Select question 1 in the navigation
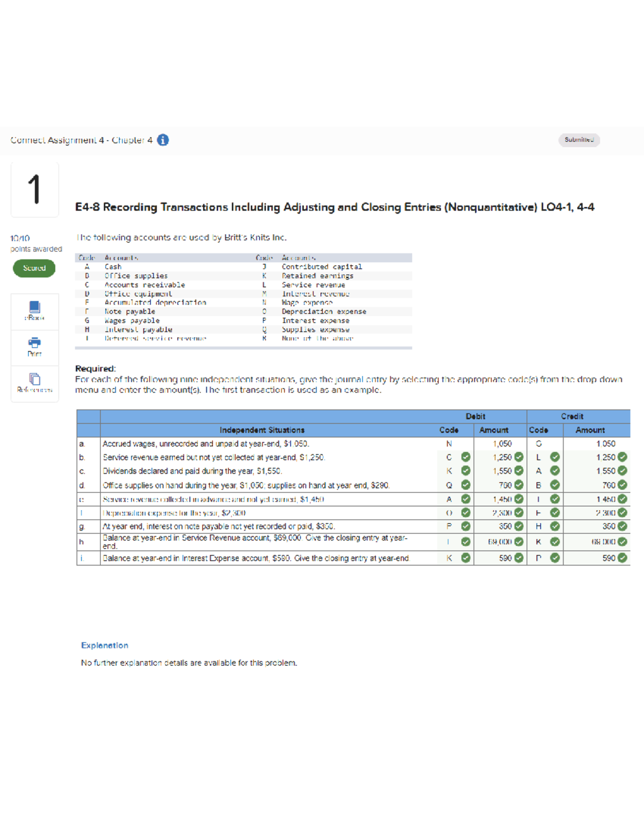This screenshot has width=644, height=834. coord(34,189)
